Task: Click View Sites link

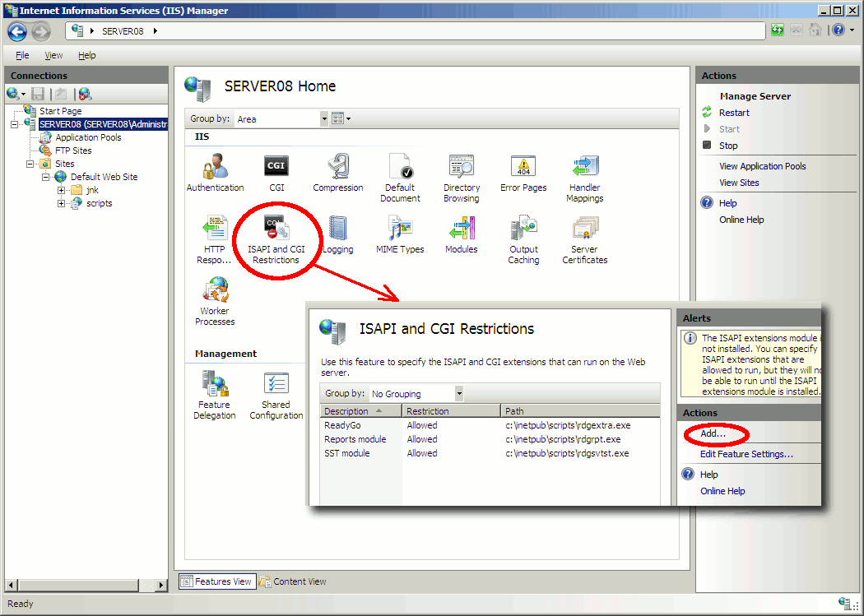Action: coord(739,183)
